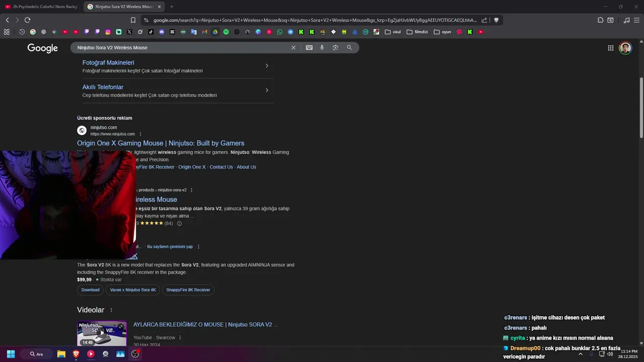Click the magnifier search button in Google box

[x=349, y=48]
